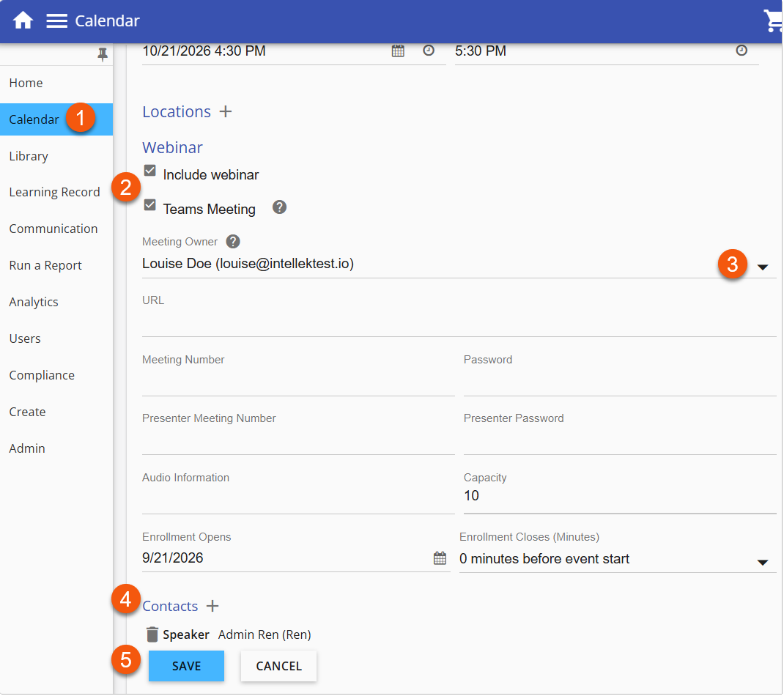Go to Admin in the sidebar

pyautogui.click(x=56, y=448)
